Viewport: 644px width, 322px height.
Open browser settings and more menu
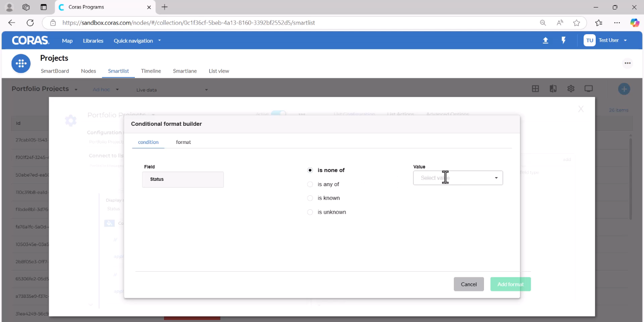click(617, 23)
